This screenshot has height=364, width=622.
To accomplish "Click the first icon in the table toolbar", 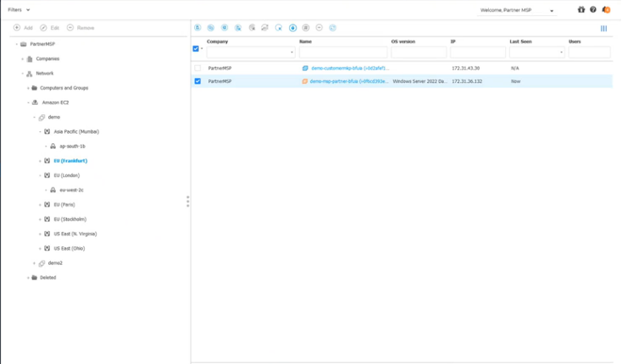I will (x=198, y=28).
